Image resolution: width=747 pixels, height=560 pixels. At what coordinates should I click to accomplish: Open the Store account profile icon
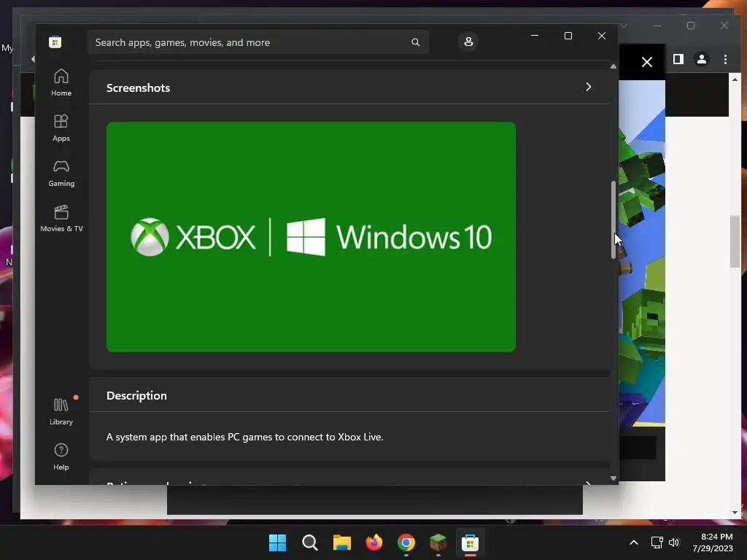point(468,42)
